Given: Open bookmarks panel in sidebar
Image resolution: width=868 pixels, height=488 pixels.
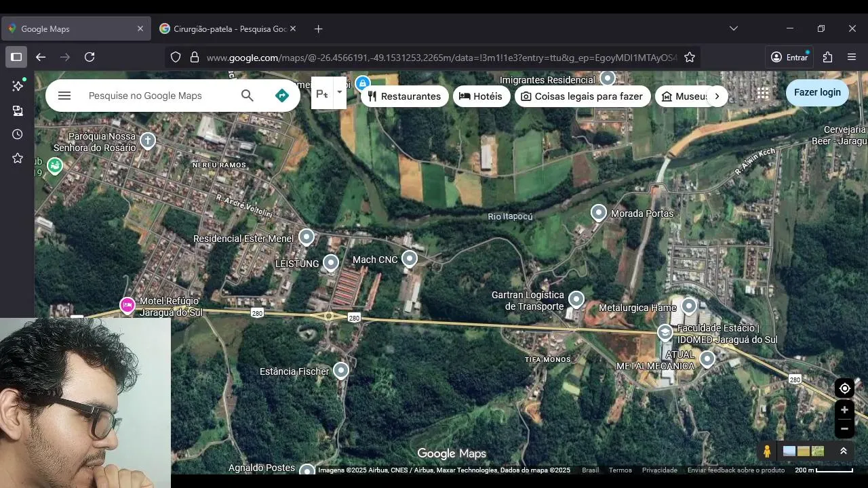Looking at the screenshot, I should tap(18, 158).
